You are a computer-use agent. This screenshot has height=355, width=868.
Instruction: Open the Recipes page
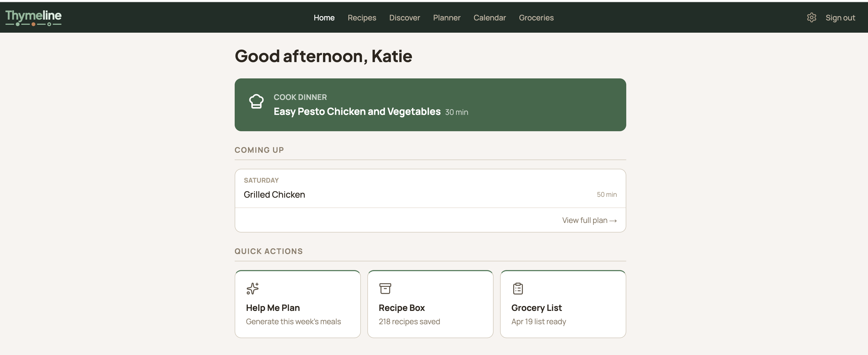click(362, 17)
